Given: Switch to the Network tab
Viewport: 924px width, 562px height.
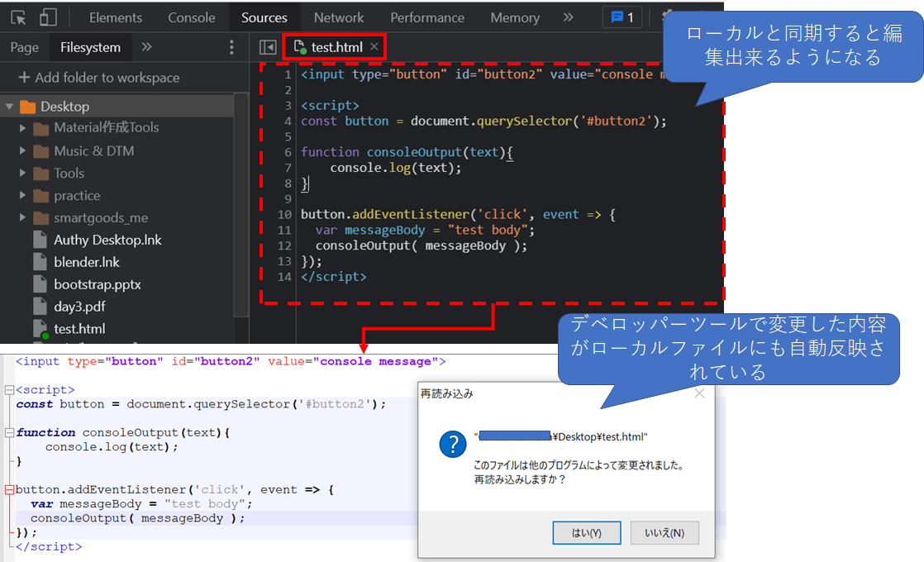Looking at the screenshot, I should click(x=339, y=17).
